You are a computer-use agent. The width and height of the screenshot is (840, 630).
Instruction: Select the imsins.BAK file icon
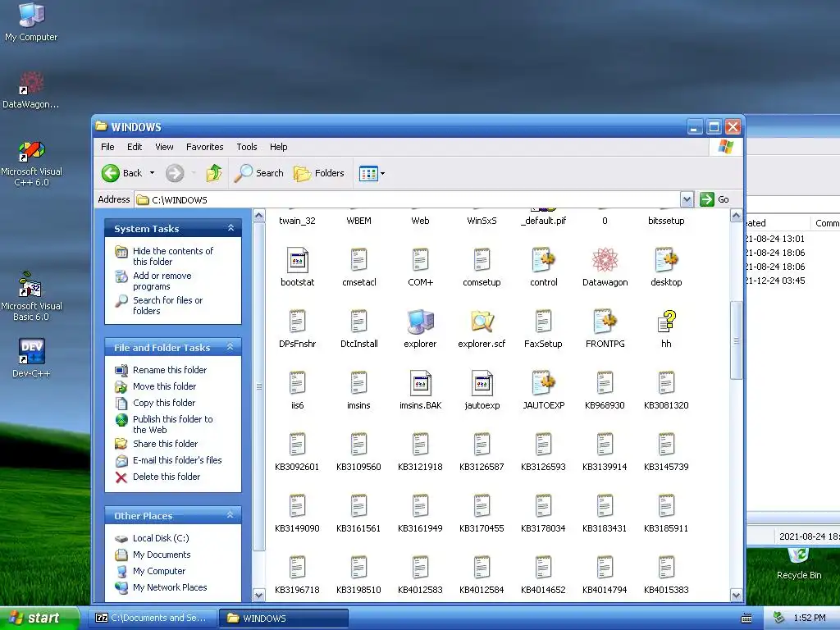420,383
